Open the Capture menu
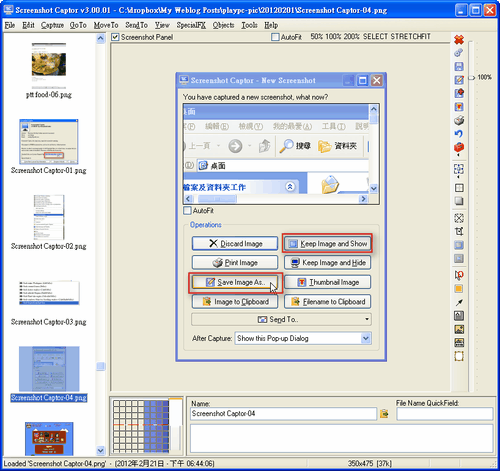Viewport: 500px width, 471px height. (x=52, y=25)
